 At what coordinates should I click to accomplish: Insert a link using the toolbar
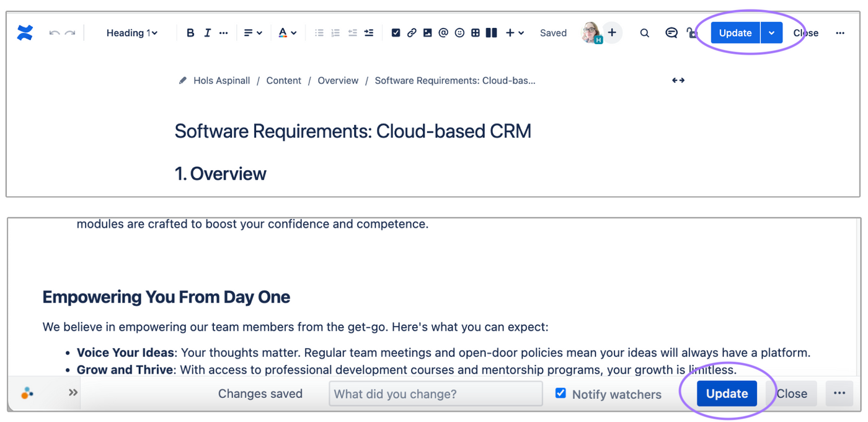(412, 33)
